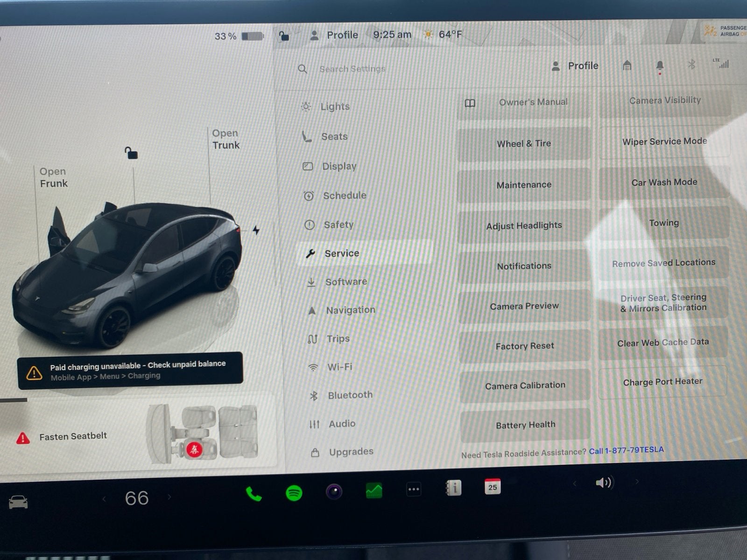The height and width of the screenshot is (560, 747).
Task: Open the Phone app icon
Action: click(253, 492)
